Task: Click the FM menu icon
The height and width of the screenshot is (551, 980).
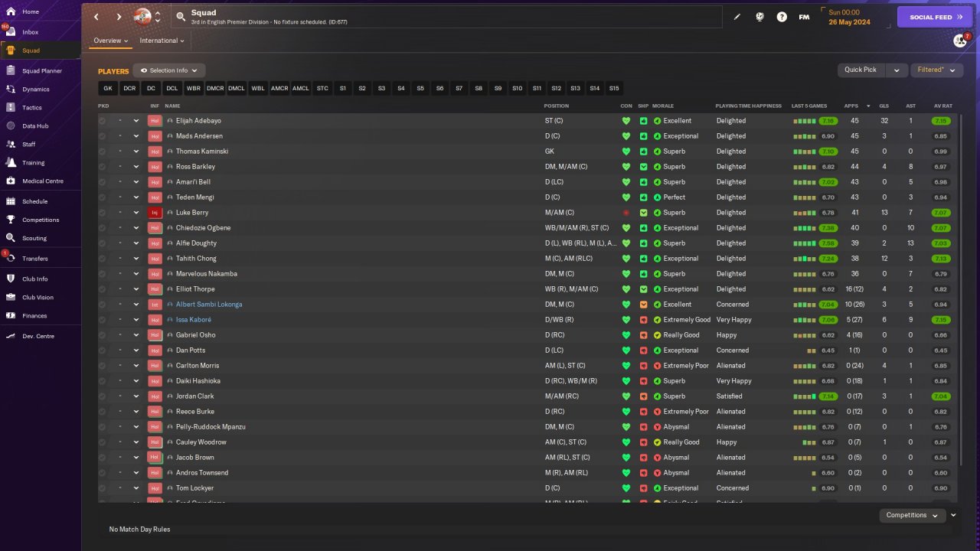Action: pos(804,17)
